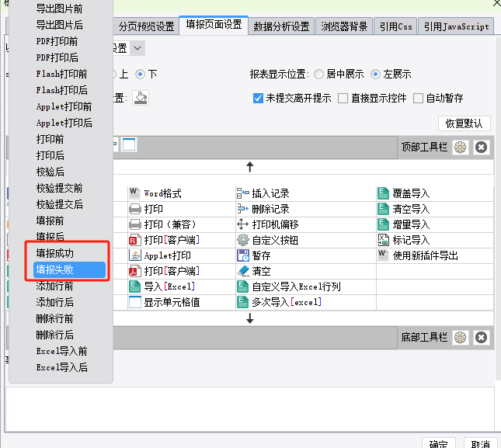Open the 浏览器背景 tab

tap(344, 26)
